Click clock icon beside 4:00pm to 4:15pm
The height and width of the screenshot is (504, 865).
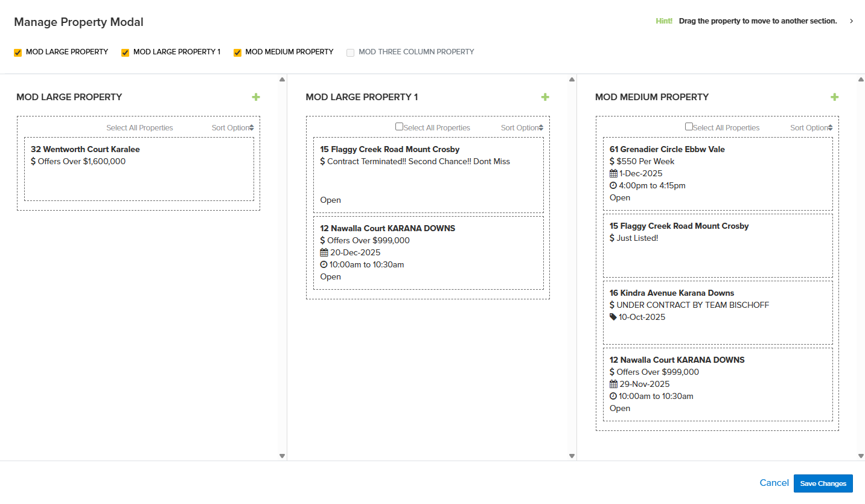[x=613, y=186]
